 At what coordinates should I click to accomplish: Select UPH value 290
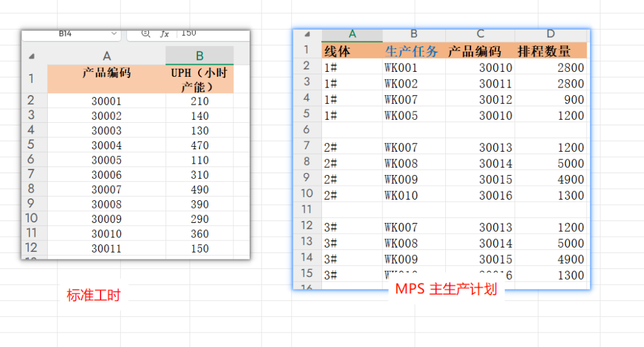199,219
